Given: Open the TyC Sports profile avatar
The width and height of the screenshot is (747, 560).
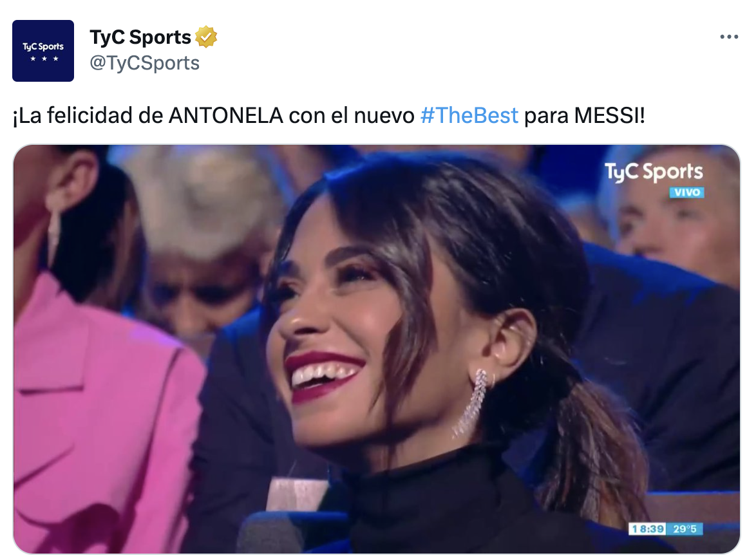Looking at the screenshot, I should (43, 51).
